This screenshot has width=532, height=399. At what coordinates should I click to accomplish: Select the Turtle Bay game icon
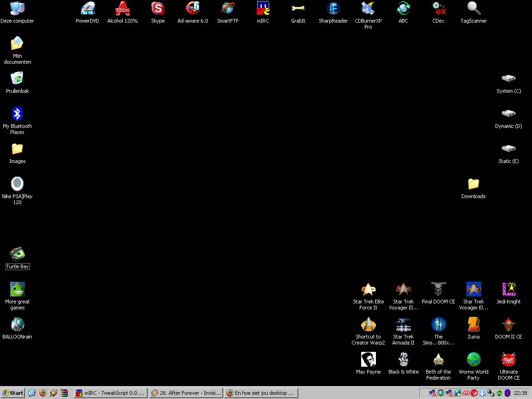click(17, 258)
